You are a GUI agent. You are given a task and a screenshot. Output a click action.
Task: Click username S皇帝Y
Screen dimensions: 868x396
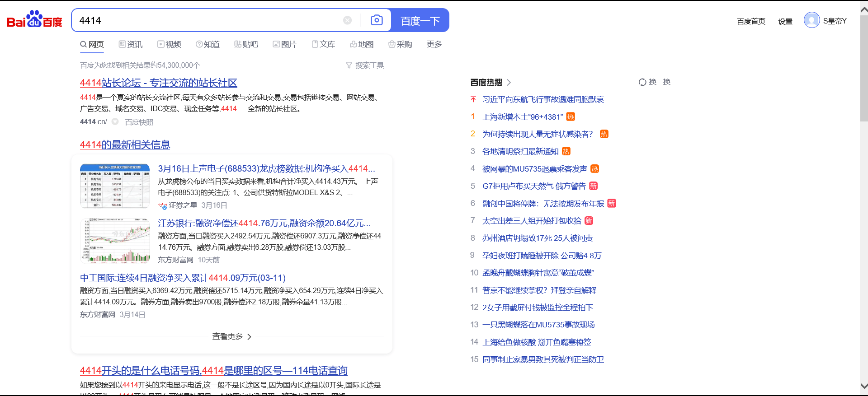(x=835, y=21)
